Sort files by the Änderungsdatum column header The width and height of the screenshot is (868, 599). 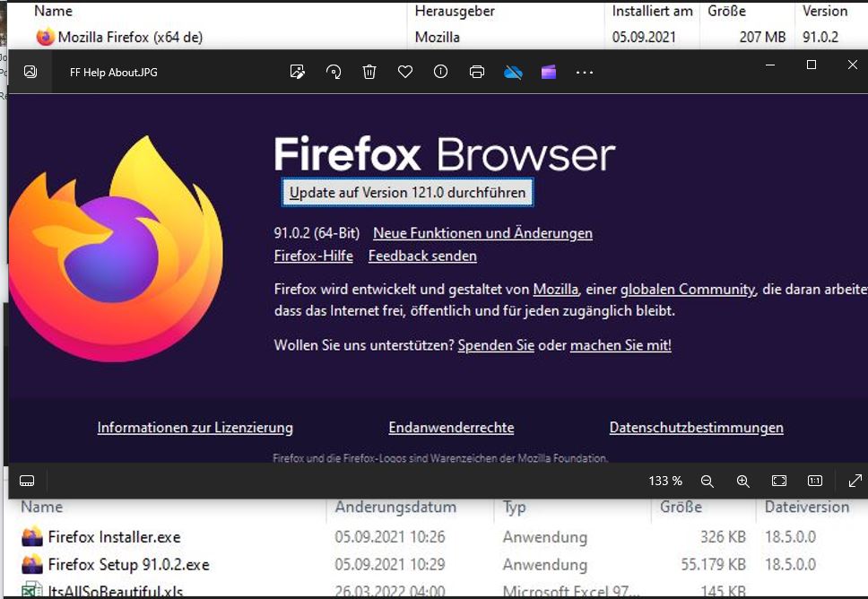395,507
